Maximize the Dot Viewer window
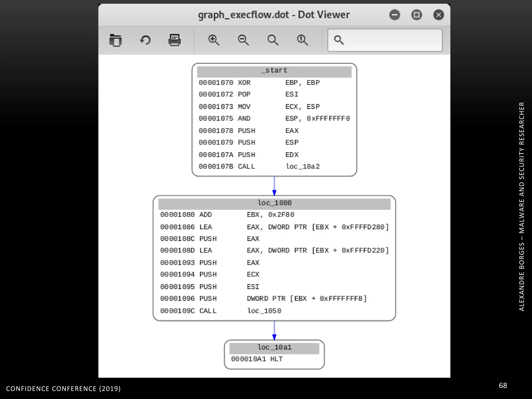The image size is (532, 399). 417,15
